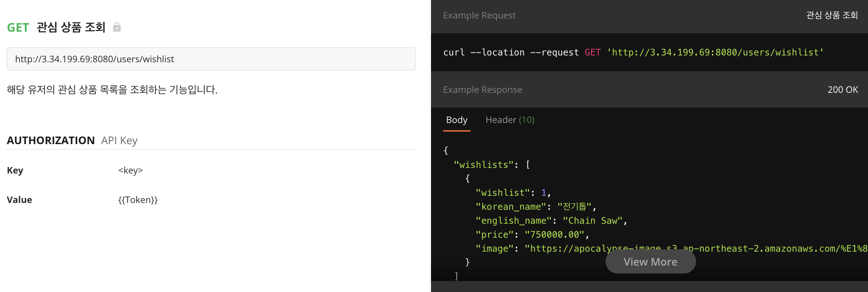The image size is (868, 292).
Task: Click the Example Response header label
Action: tap(482, 90)
